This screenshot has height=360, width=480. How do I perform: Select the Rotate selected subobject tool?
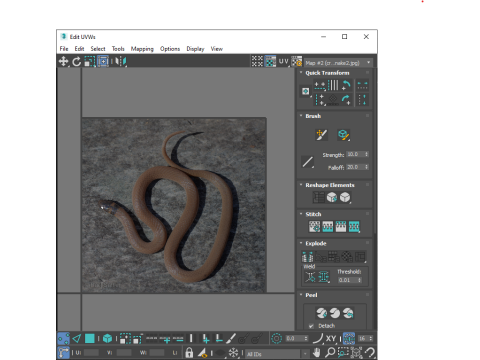(77, 61)
